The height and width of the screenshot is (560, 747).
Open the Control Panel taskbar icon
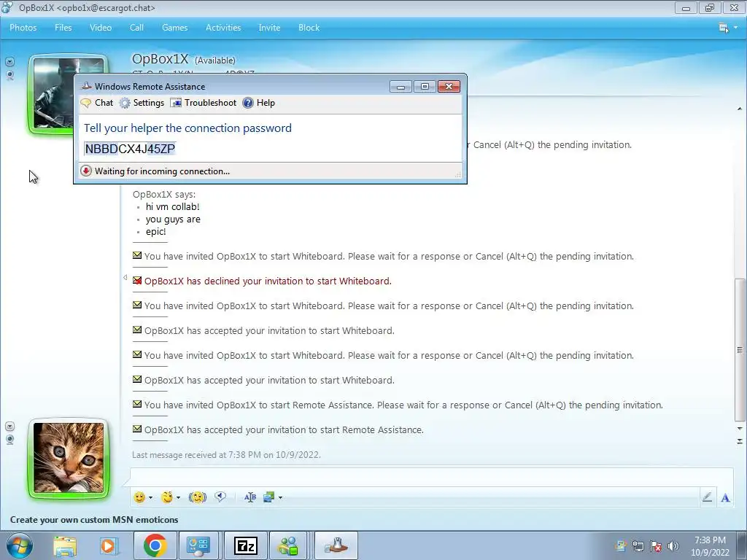[x=198, y=545]
